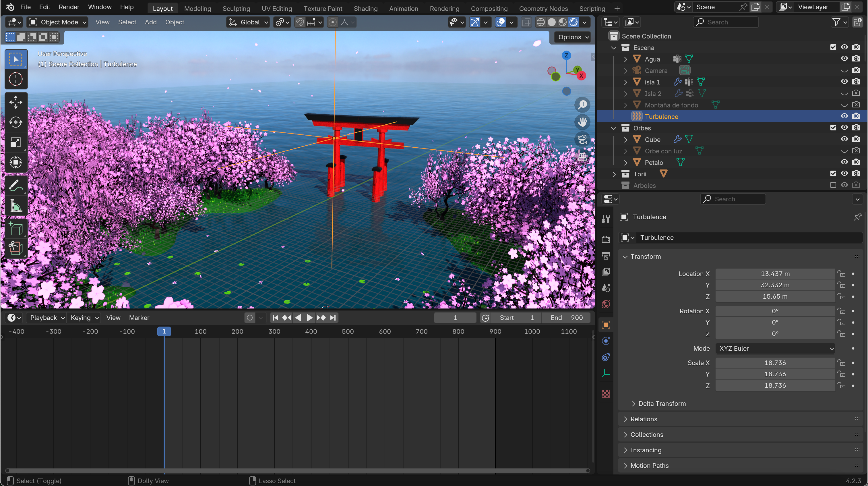The width and height of the screenshot is (868, 486).
Task: Open the Playback dropdown
Action: 47,318
